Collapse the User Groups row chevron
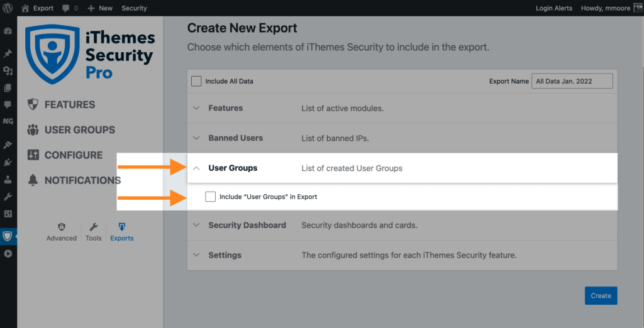The width and height of the screenshot is (644, 328). click(196, 168)
